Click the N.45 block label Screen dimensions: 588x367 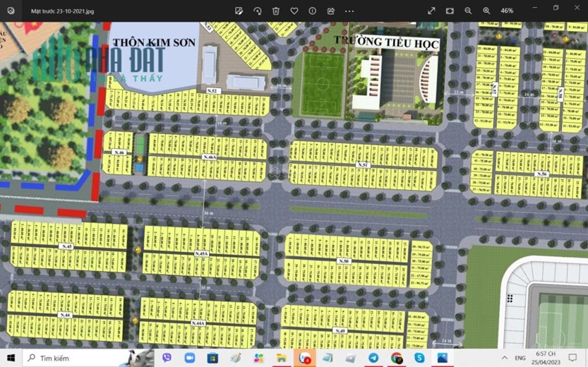coord(66,246)
